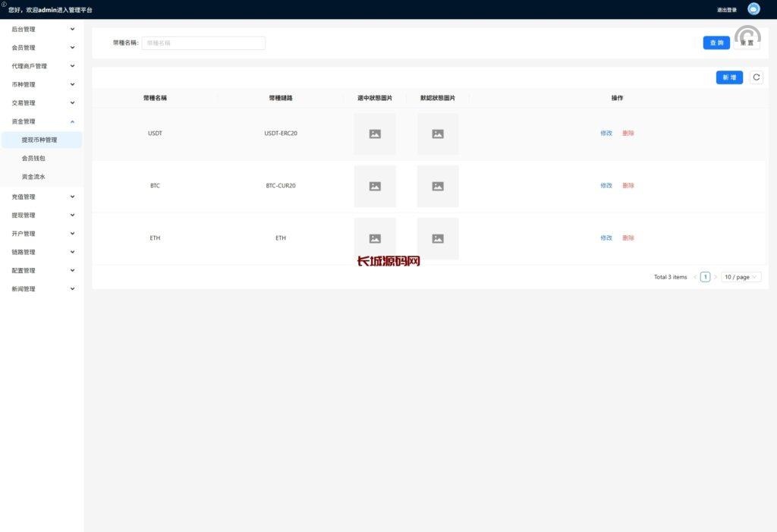Click 修改 link for the BTC row
The width and height of the screenshot is (777, 532).
point(606,186)
